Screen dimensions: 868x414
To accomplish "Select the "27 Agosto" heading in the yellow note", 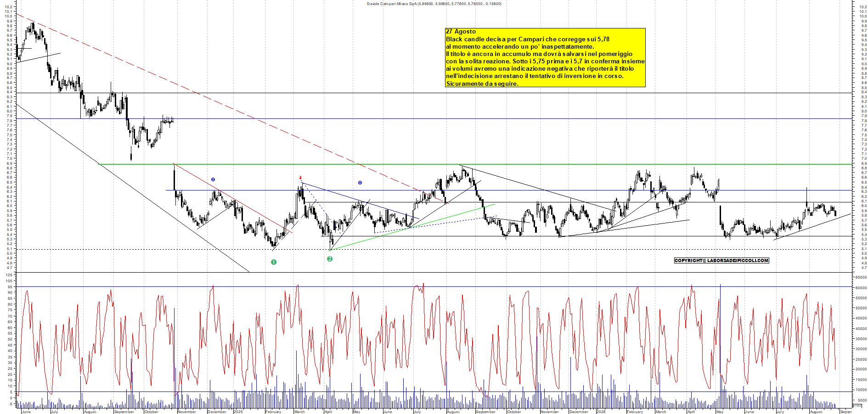I will [x=461, y=32].
